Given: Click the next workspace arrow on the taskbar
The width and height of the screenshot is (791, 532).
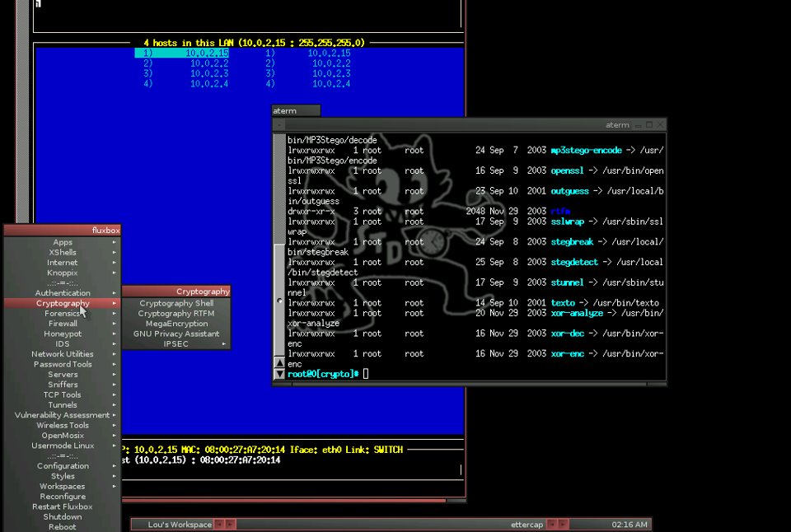Looking at the screenshot, I should tap(229, 524).
